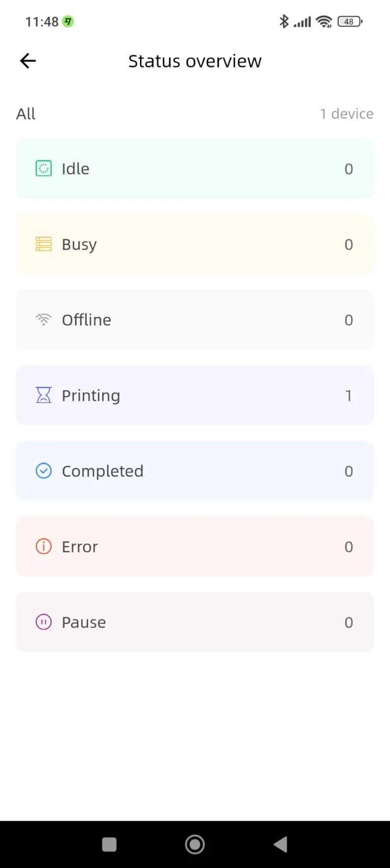This screenshot has height=868, width=390.
Task: Tap Android home navigation button
Action: click(x=195, y=845)
